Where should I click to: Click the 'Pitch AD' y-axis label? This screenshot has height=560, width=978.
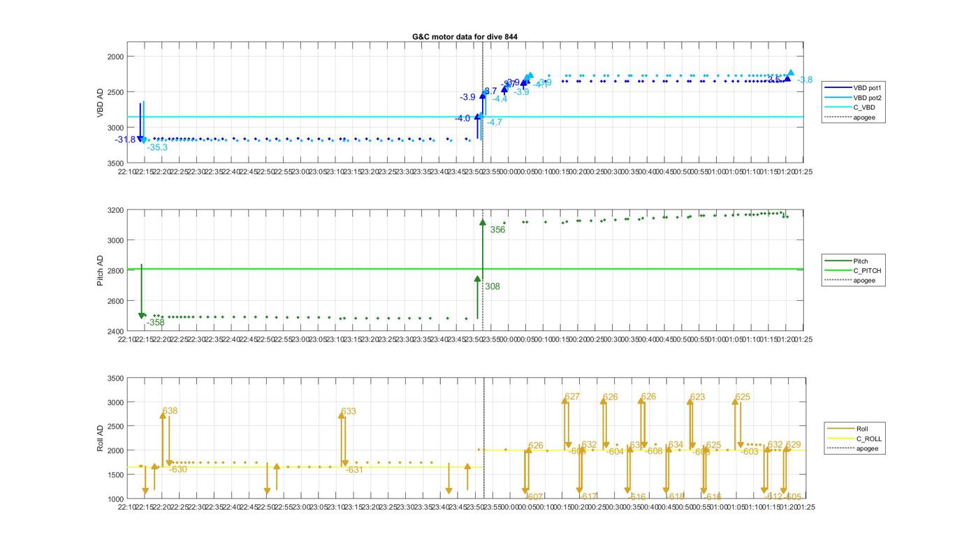[100, 270]
